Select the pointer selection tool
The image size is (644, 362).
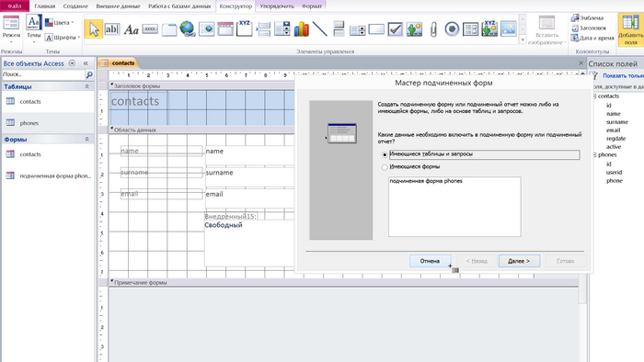pyautogui.click(x=94, y=29)
